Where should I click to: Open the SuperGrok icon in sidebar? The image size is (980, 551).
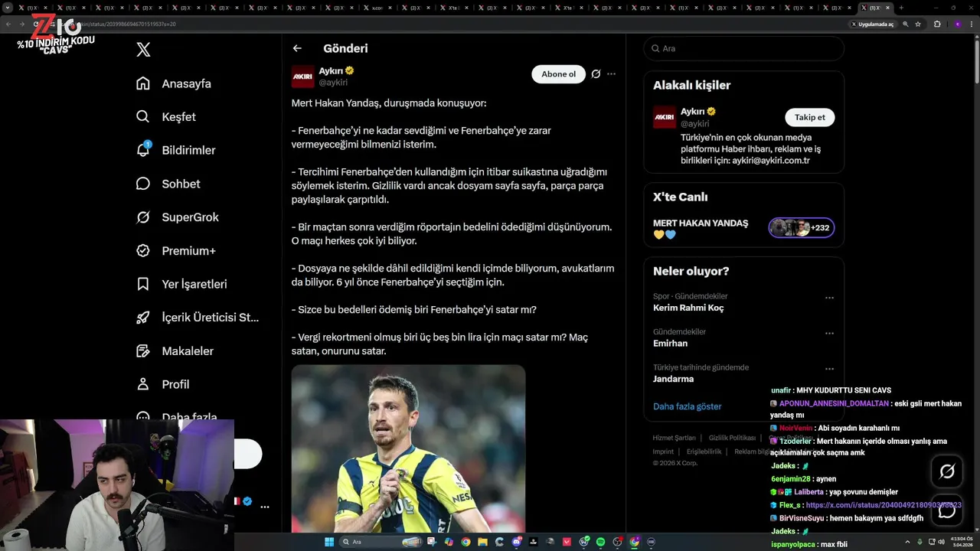coord(143,217)
